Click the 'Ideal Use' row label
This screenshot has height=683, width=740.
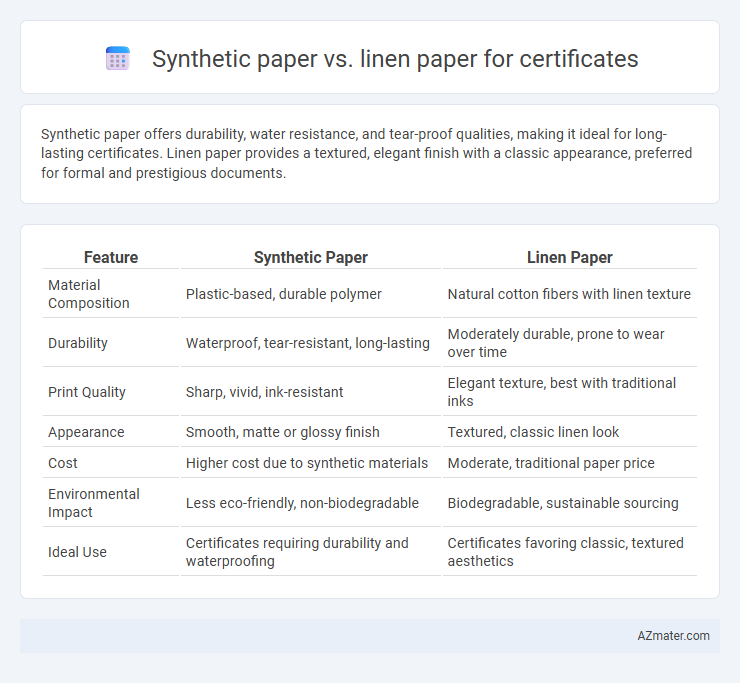click(x=77, y=552)
